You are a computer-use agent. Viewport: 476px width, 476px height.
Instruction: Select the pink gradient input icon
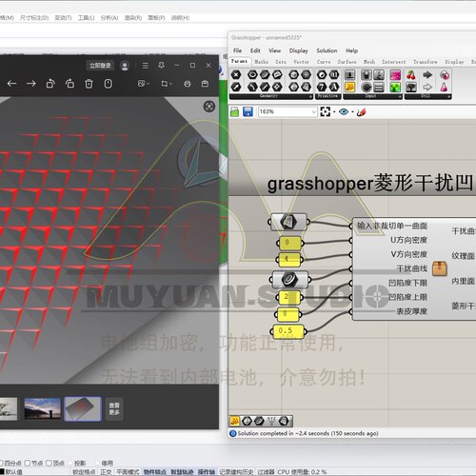(395, 75)
